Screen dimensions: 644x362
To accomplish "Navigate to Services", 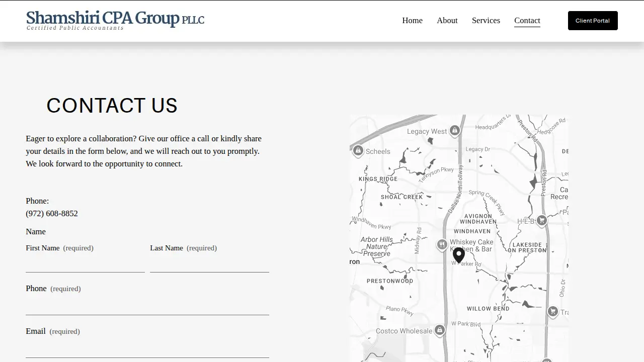I will [x=486, y=21].
